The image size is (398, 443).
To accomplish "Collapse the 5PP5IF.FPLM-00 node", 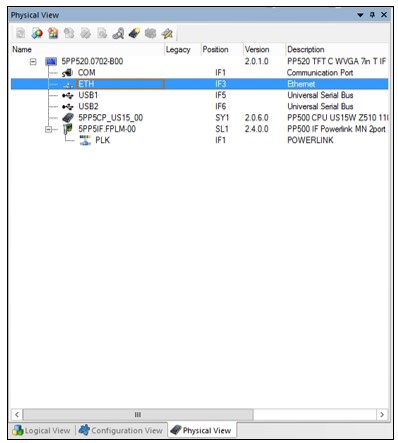I will (49, 129).
